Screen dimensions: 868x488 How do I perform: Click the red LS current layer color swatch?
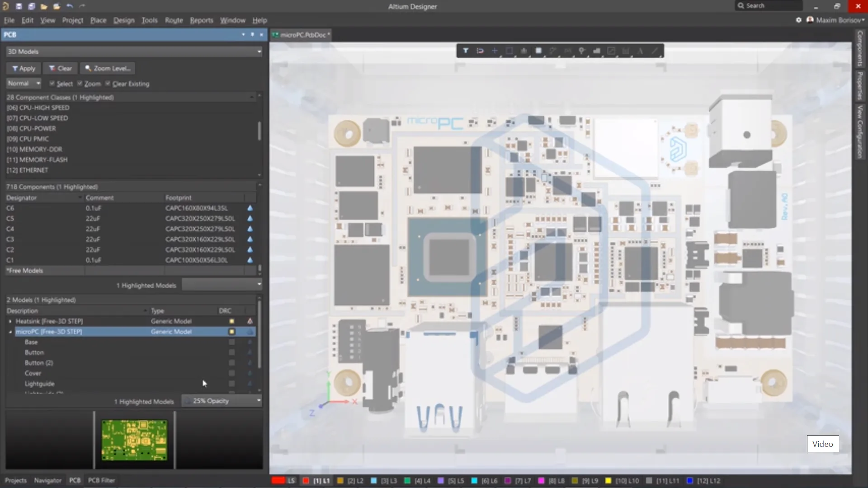pyautogui.click(x=278, y=481)
